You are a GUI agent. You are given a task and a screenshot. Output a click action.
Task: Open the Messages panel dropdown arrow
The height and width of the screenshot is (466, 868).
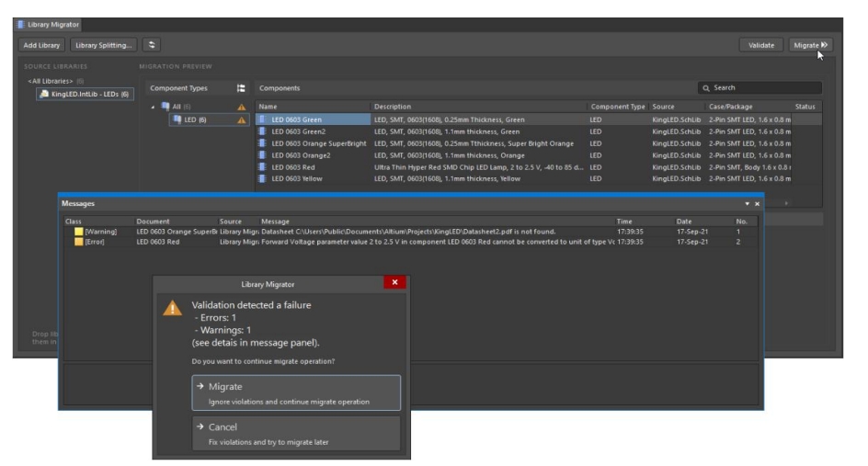point(747,204)
